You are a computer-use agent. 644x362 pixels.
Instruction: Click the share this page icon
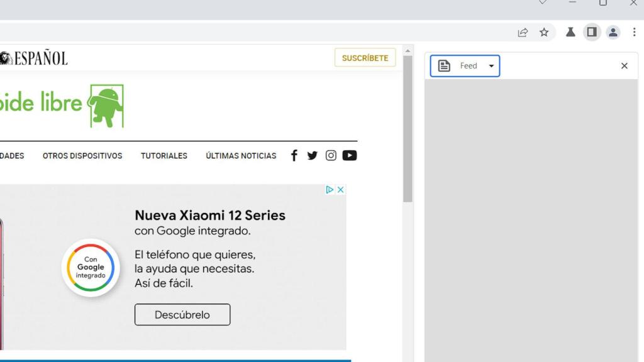coord(523,32)
